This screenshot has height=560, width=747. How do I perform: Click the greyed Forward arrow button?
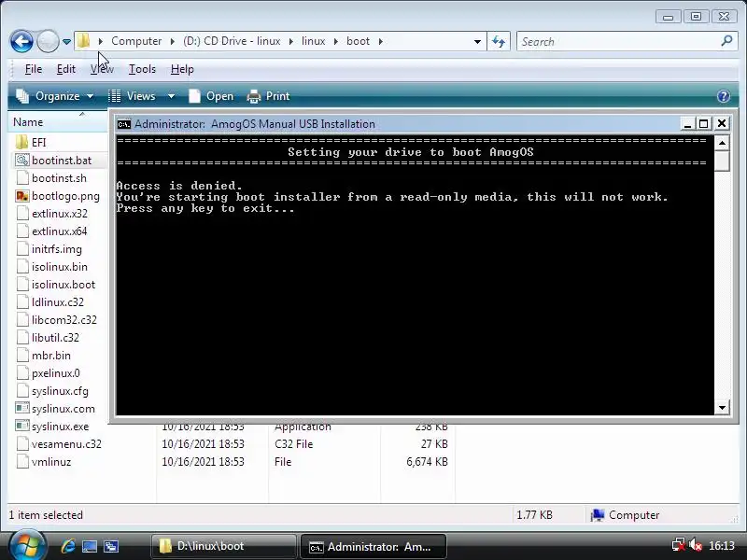click(48, 41)
